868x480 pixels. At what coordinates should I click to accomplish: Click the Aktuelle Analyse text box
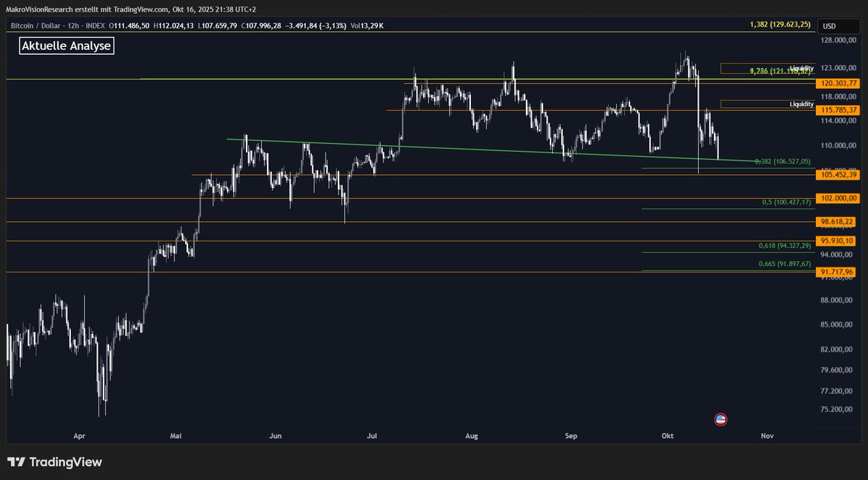[67, 46]
